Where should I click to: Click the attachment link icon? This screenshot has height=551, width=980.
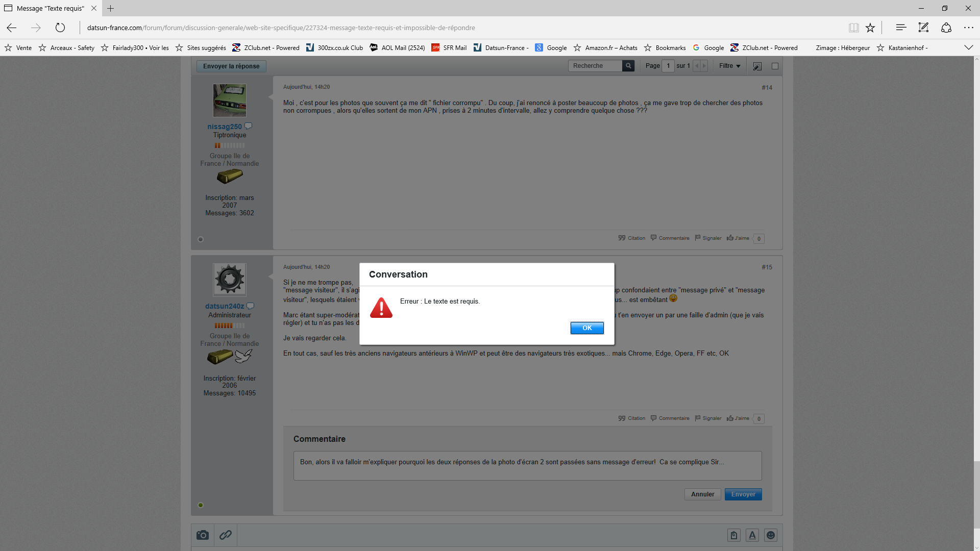(x=226, y=535)
